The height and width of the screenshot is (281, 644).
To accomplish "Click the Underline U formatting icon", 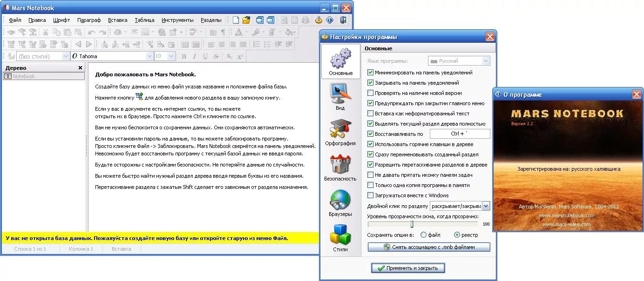I will [205, 56].
